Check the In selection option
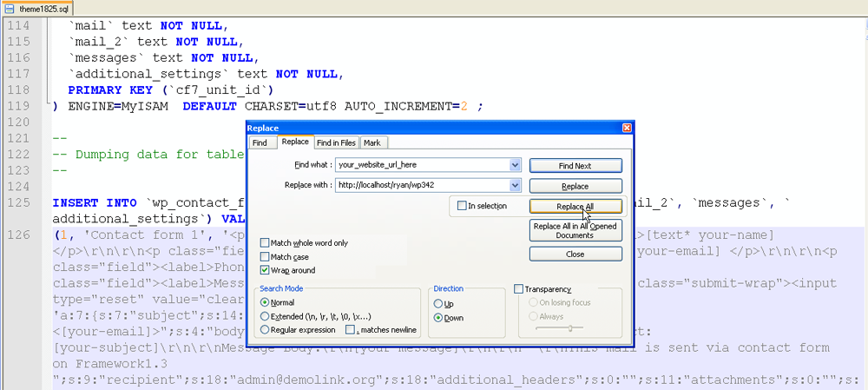This screenshot has width=868, height=390. pos(462,206)
